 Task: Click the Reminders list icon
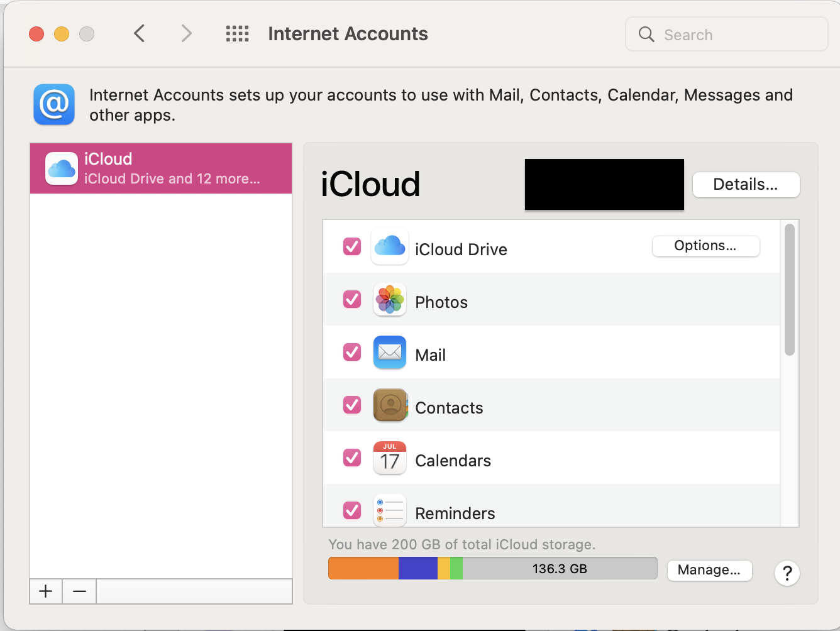pos(390,510)
